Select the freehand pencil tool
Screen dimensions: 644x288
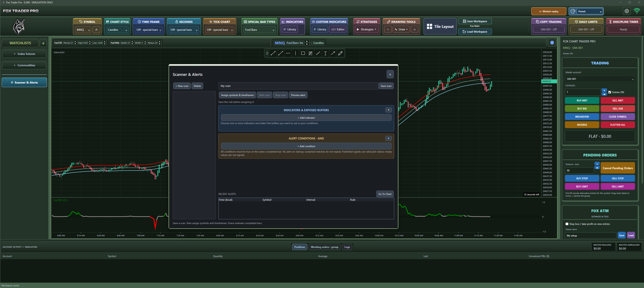(341, 53)
